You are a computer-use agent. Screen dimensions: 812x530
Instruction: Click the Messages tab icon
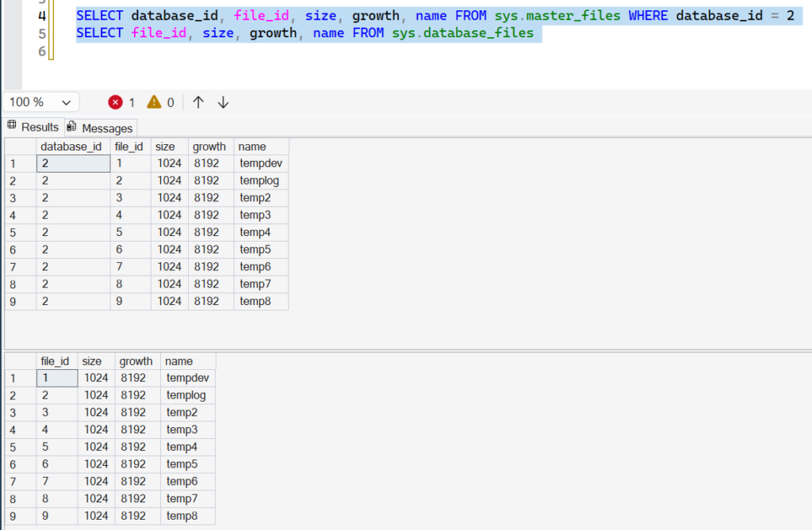point(71,126)
